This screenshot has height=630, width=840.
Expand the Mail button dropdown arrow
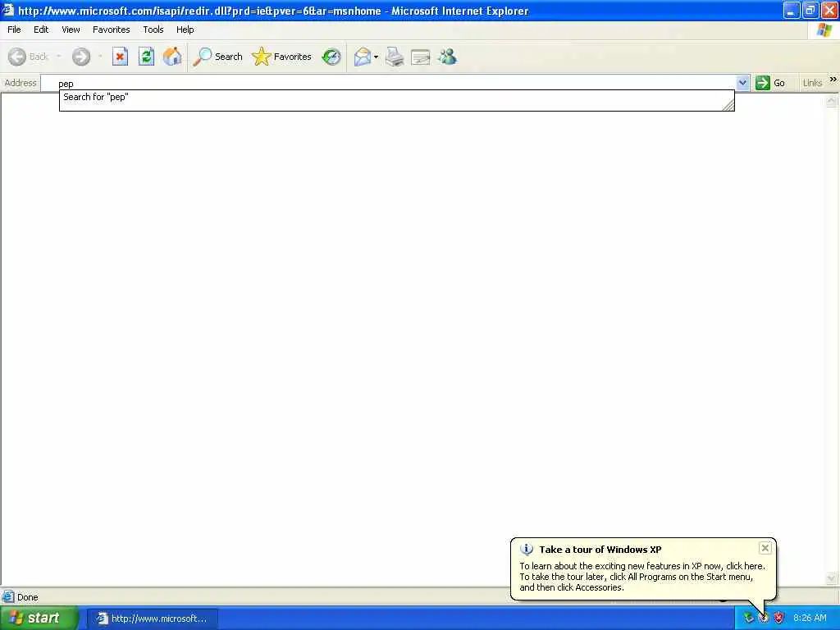click(x=376, y=57)
